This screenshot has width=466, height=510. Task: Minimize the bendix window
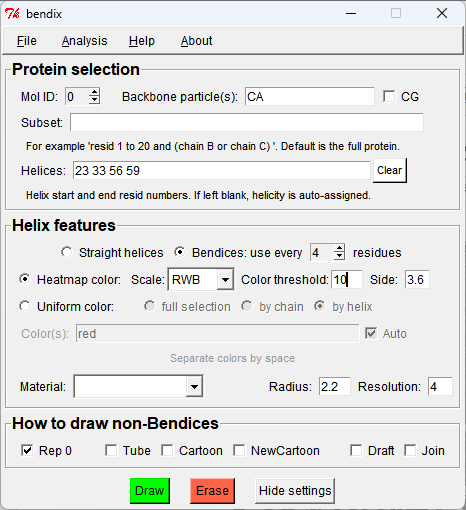click(351, 14)
